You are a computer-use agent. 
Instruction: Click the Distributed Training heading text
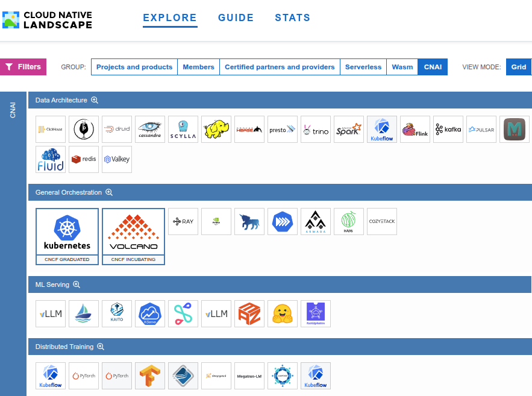pos(64,347)
